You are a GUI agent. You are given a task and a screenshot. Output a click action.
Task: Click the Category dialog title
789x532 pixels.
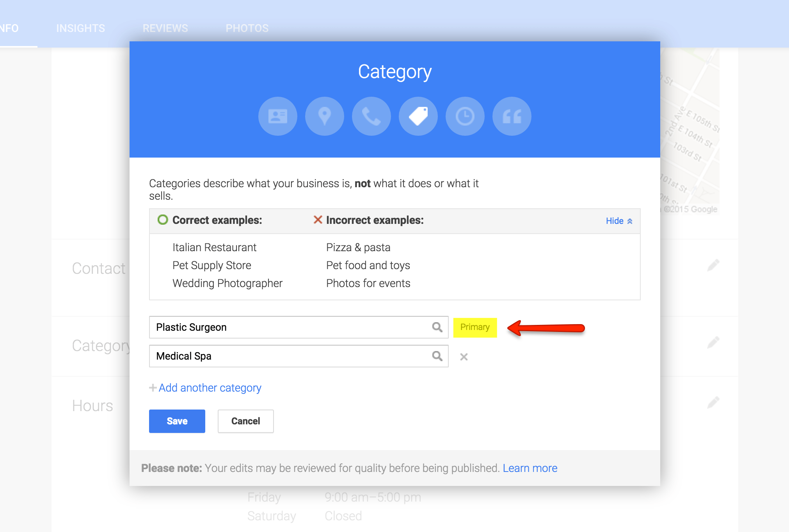pyautogui.click(x=395, y=72)
